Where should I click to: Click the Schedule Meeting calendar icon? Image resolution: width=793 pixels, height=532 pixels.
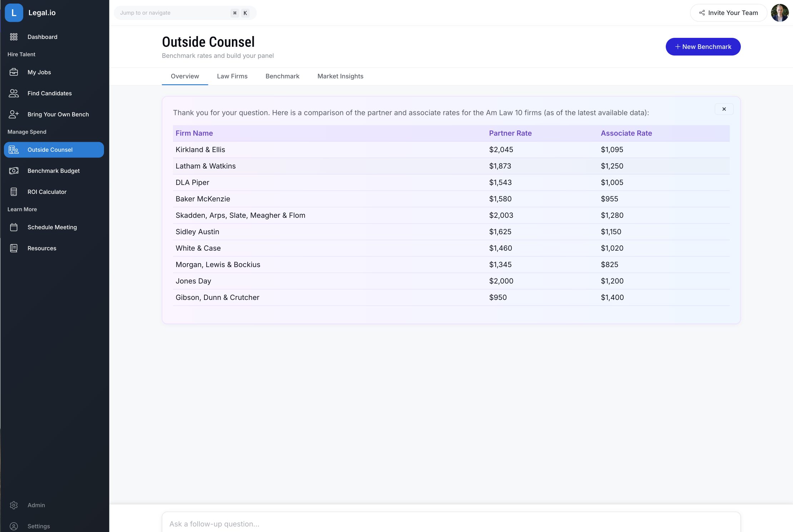[14, 227]
